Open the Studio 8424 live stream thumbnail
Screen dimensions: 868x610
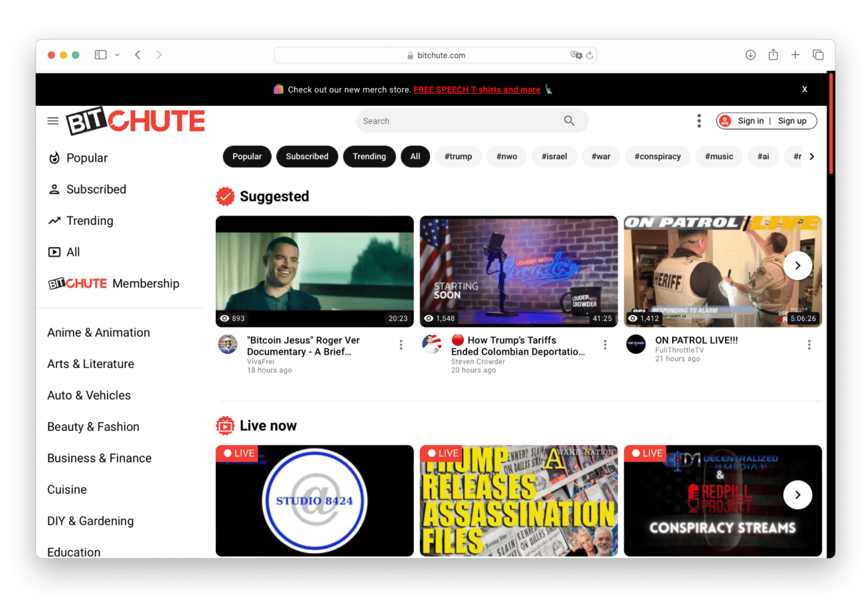315,500
